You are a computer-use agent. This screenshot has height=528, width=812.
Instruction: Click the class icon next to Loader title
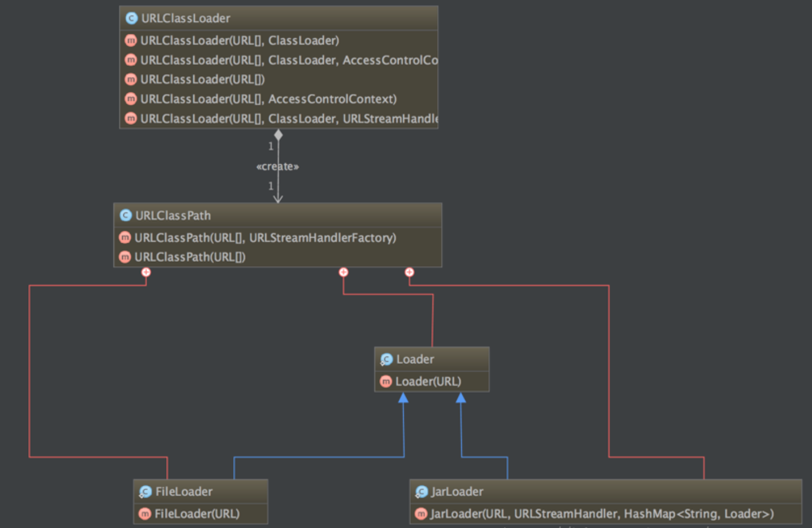[386, 359]
